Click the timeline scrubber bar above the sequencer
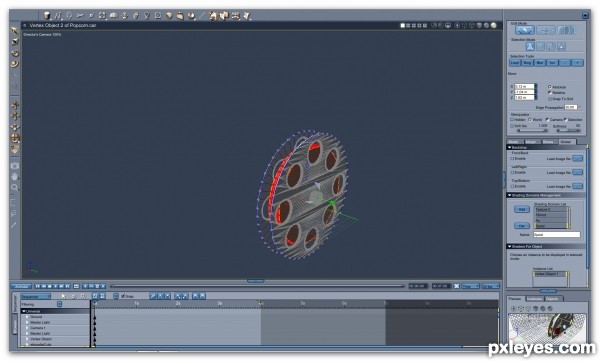This screenshot has height=361, width=600. coord(257,286)
